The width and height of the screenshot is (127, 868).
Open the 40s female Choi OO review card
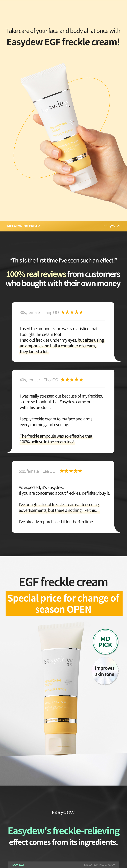click(63, 411)
